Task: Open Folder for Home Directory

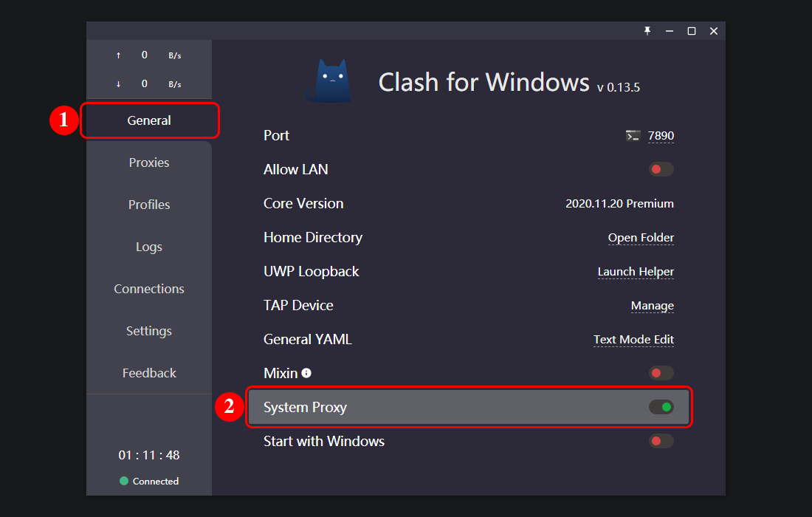Action: (x=641, y=237)
